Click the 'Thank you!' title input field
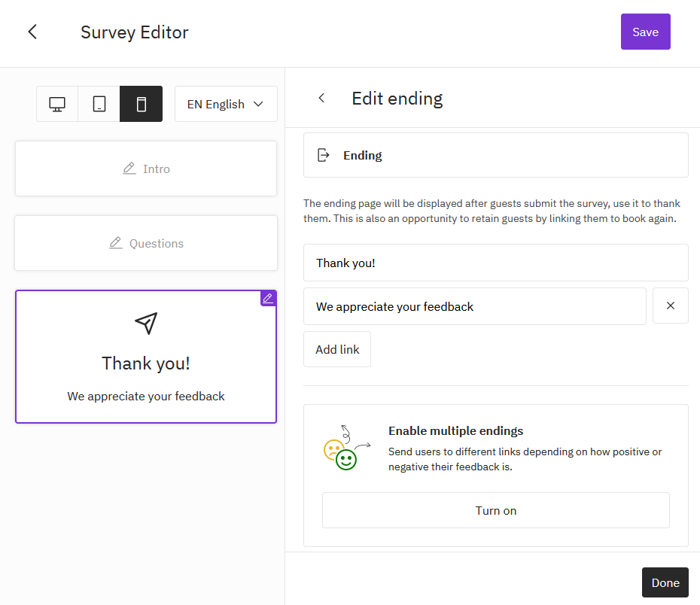 [x=495, y=263]
